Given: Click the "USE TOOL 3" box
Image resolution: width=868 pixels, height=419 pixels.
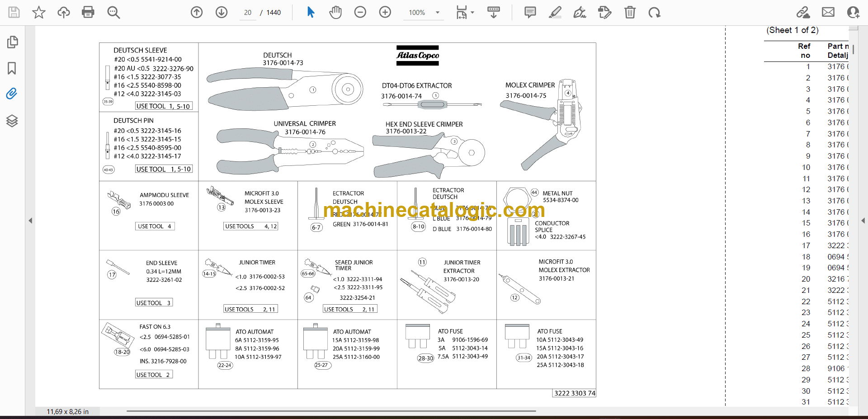Looking at the screenshot, I should coord(154,303).
